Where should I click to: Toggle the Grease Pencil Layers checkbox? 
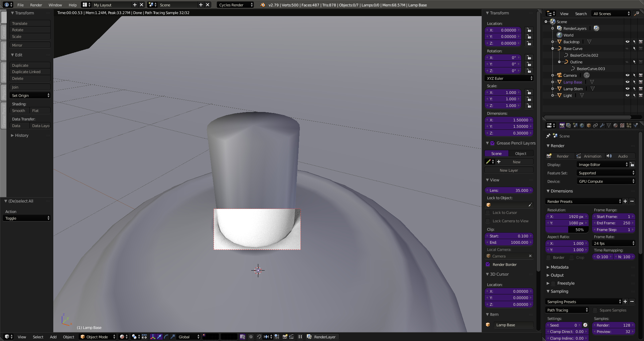[492, 143]
